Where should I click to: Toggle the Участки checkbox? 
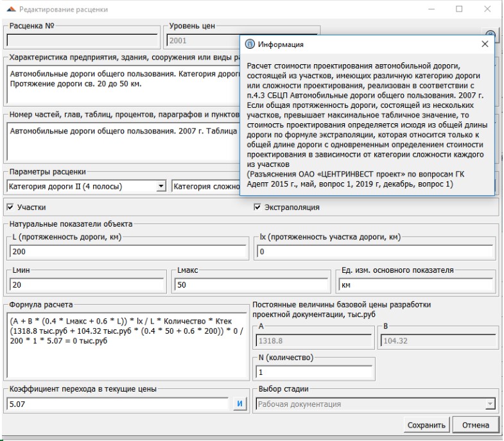(10, 207)
